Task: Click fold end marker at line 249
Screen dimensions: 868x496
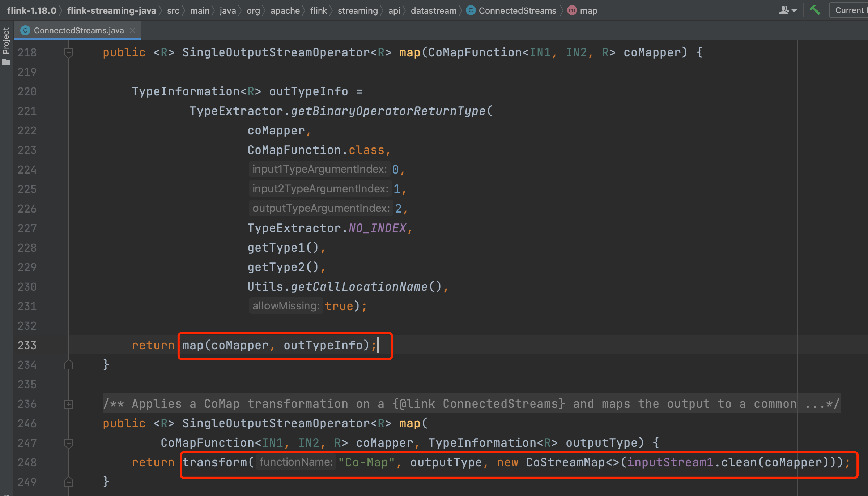Action: (68, 482)
